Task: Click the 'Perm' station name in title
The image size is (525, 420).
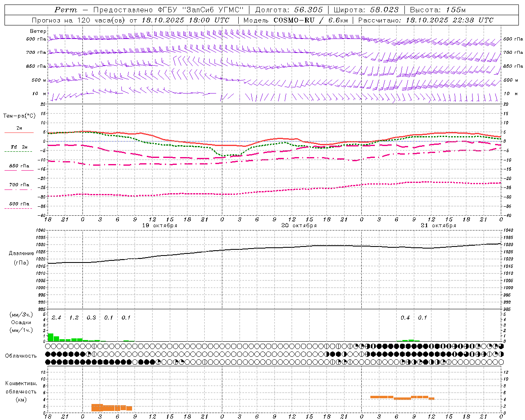Action: [66, 10]
